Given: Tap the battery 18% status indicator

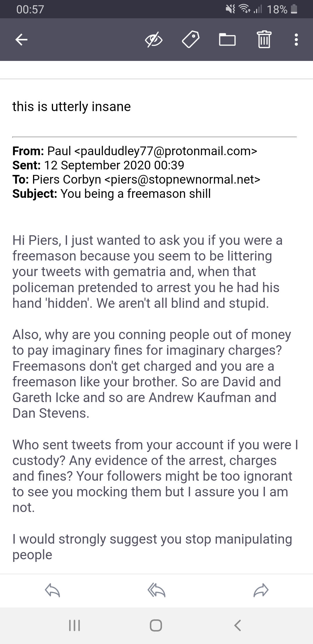Looking at the screenshot, I should point(281,9).
